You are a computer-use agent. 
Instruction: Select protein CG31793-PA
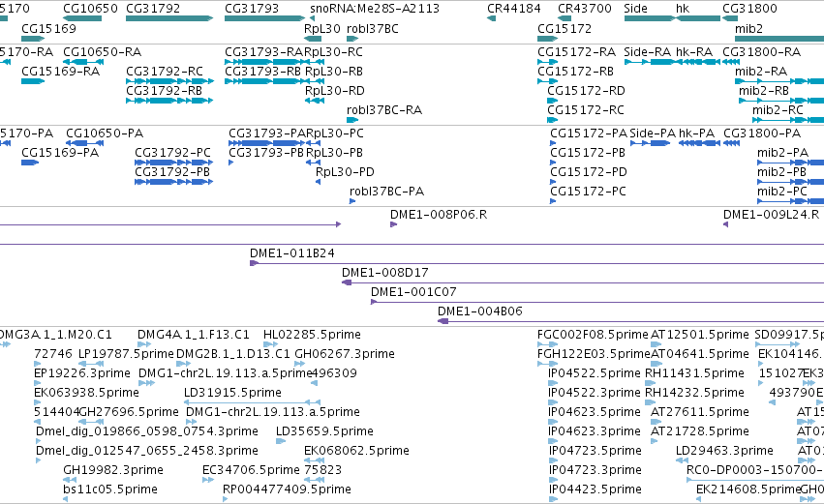click(267, 133)
